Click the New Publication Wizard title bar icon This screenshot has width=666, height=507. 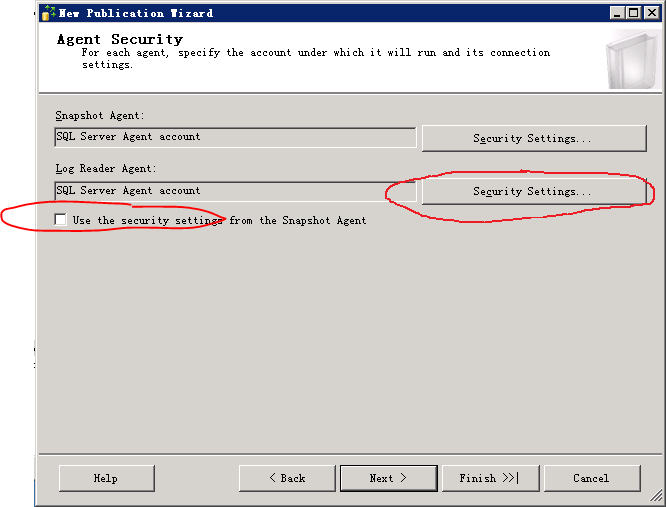pyautogui.click(x=48, y=13)
